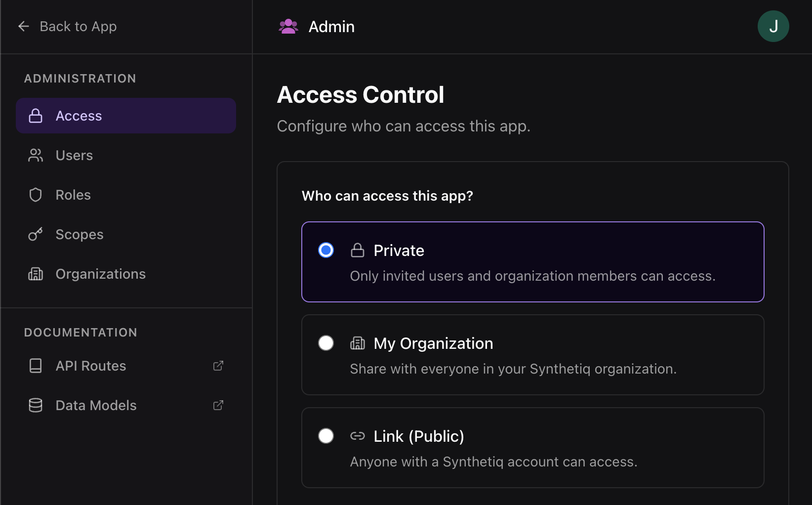812x505 pixels.
Task: Open the Users admin section
Action: (74, 155)
